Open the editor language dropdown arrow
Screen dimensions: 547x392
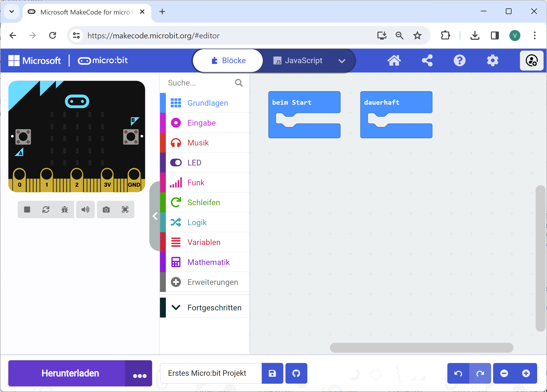(342, 61)
